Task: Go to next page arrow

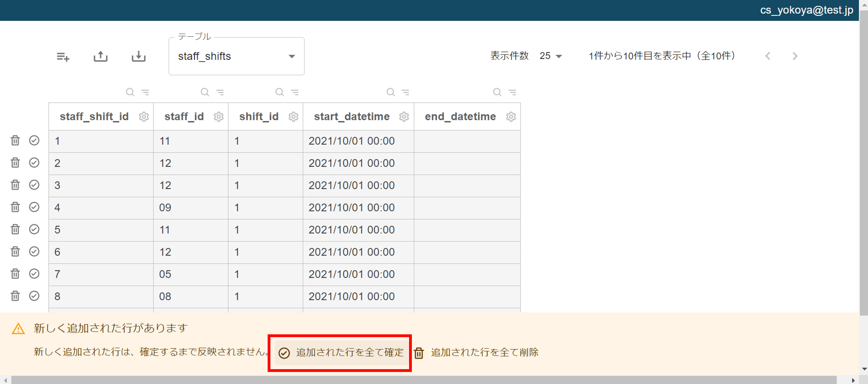Action: pyautogui.click(x=795, y=56)
